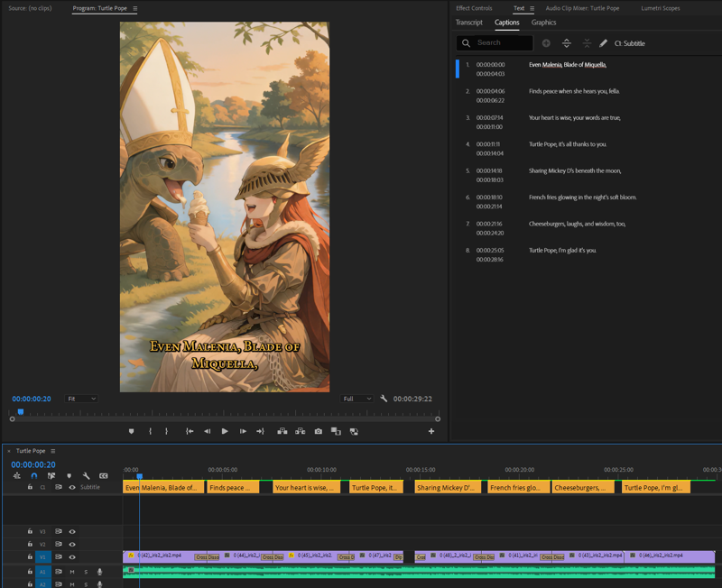Open caption track options in timeline
Image resolution: width=722 pixels, height=588 pixels.
click(x=104, y=476)
